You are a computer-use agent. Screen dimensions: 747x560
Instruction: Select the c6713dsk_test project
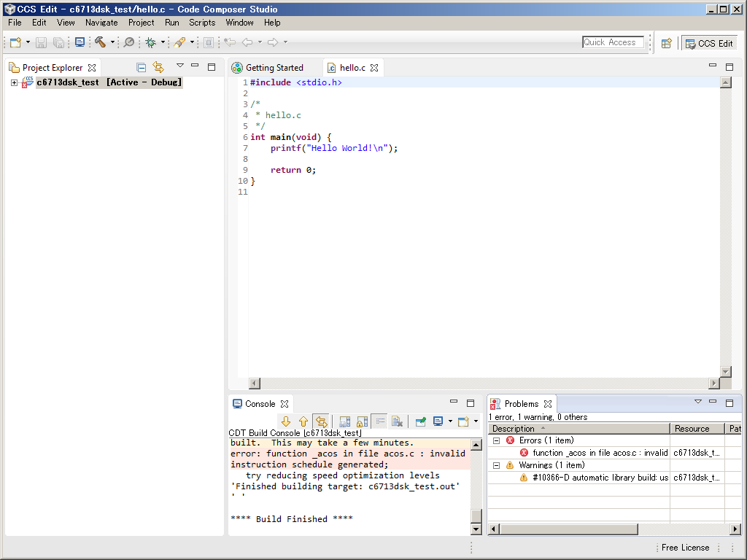[x=109, y=82]
